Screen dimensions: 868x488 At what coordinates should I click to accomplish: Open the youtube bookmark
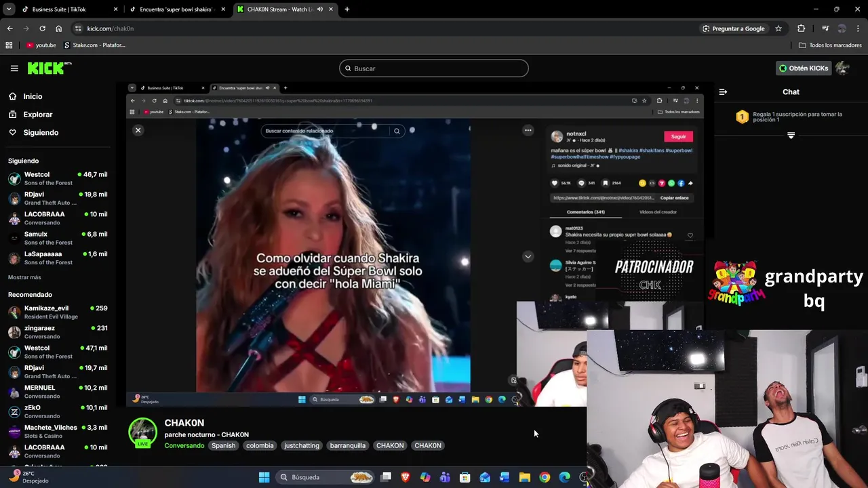coord(41,45)
